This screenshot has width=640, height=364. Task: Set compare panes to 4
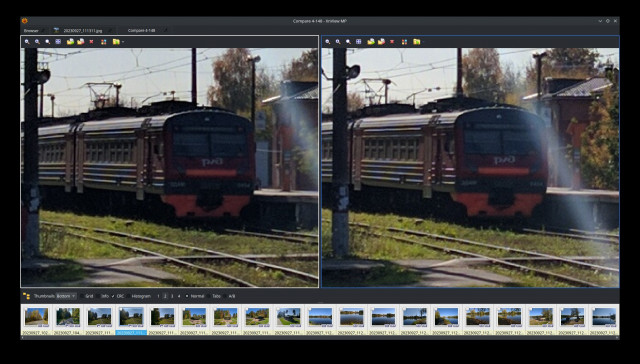click(179, 296)
